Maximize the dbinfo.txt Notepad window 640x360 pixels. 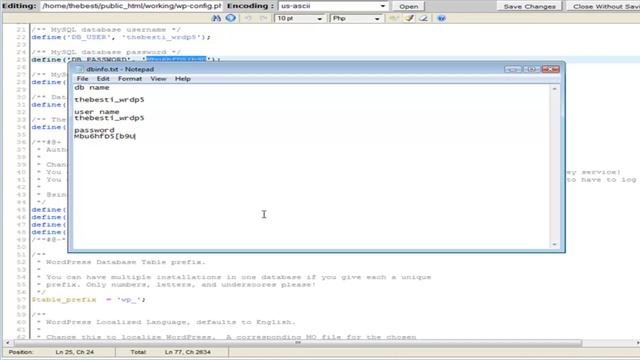531,69
